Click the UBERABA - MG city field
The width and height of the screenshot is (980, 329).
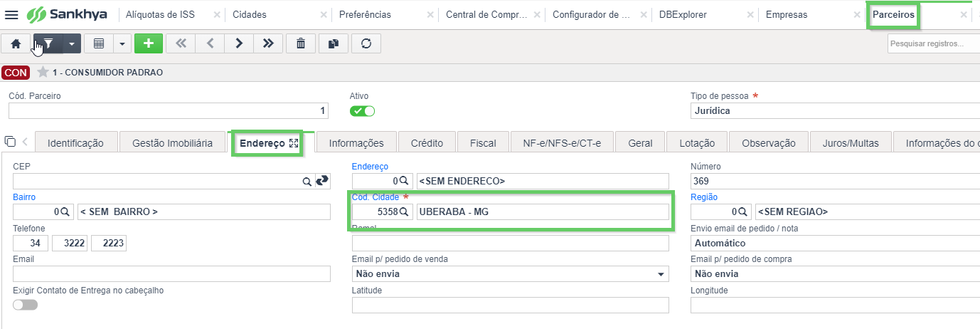[x=543, y=212]
